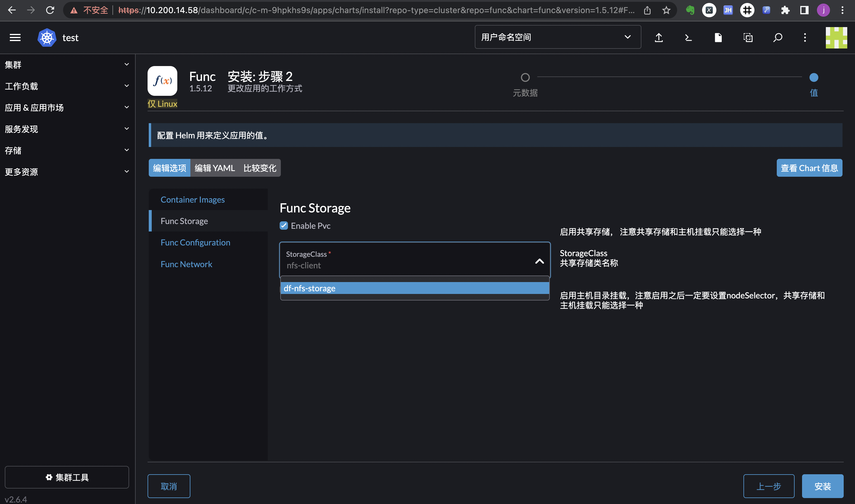Download the KubeConfig file icon
855x504 pixels.
pos(718,37)
